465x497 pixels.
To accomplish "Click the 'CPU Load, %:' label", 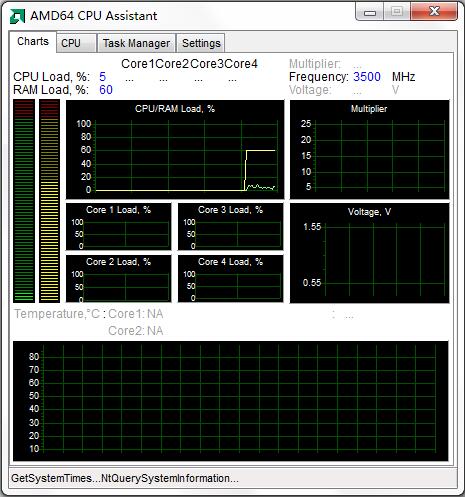I will pyautogui.click(x=51, y=77).
